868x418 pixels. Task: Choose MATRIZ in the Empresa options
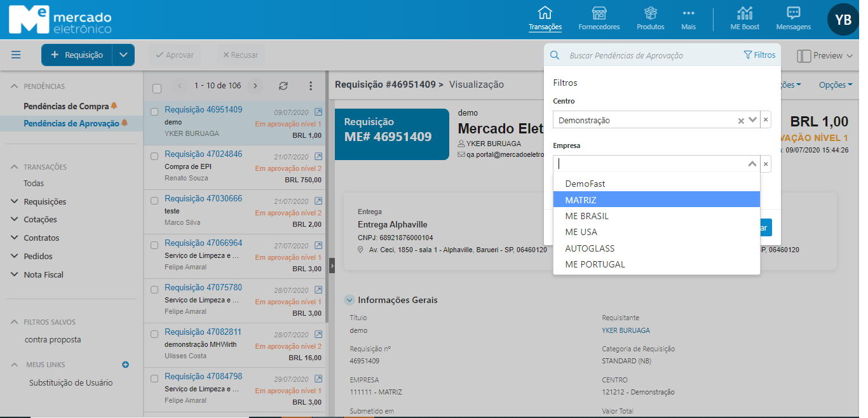[x=656, y=199]
